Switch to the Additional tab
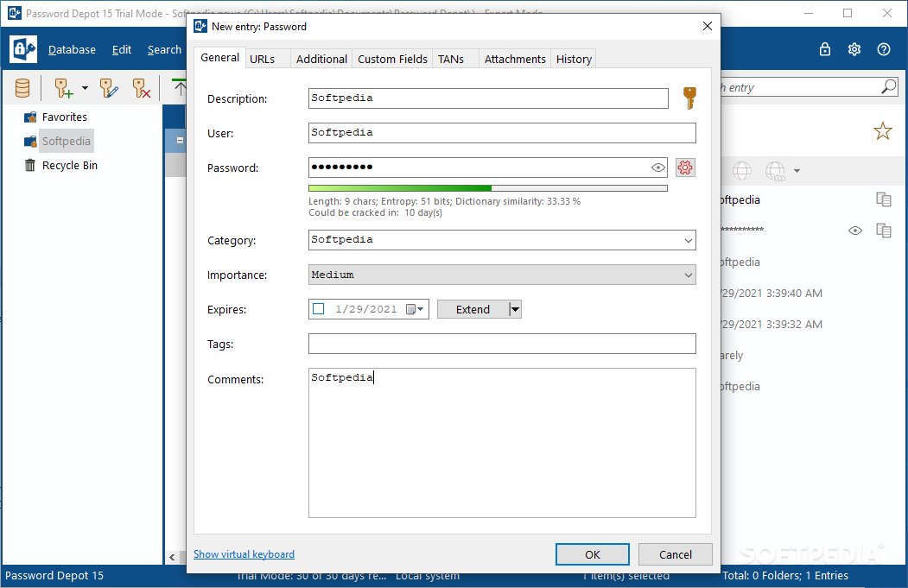Image resolution: width=908 pixels, height=588 pixels. tap(321, 59)
